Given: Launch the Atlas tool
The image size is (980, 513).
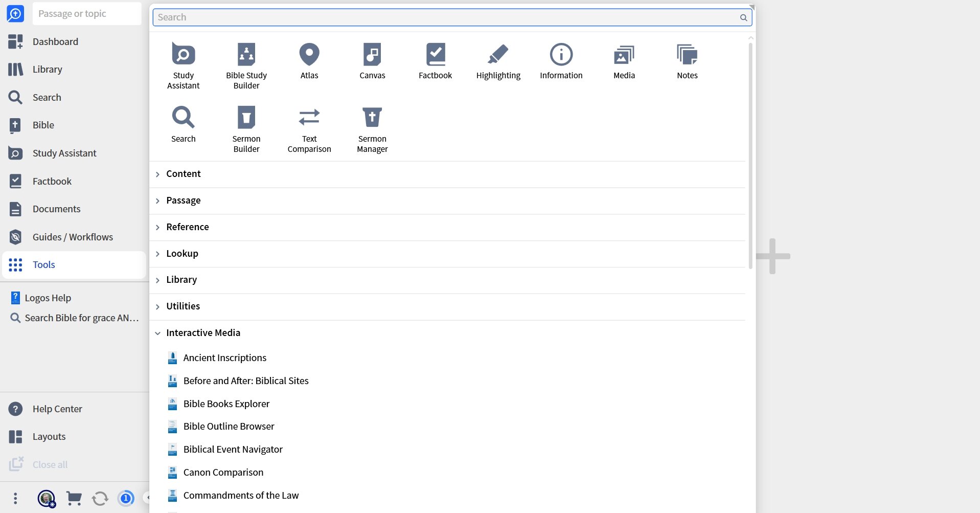Looking at the screenshot, I should [309, 60].
